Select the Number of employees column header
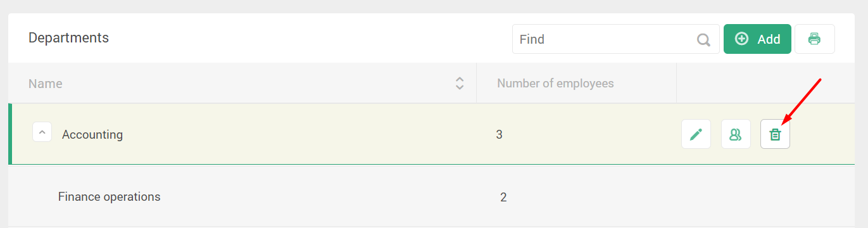This screenshot has width=868, height=228. tap(555, 83)
